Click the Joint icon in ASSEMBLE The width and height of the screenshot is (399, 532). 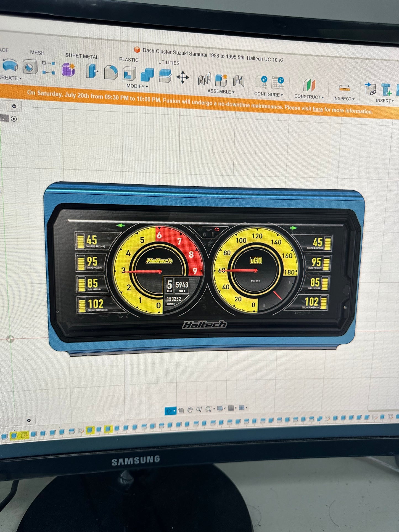point(205,79)
